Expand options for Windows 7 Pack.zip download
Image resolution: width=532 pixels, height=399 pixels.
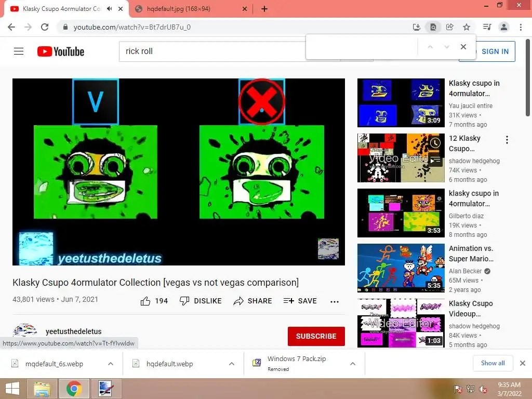coord(353,364)
